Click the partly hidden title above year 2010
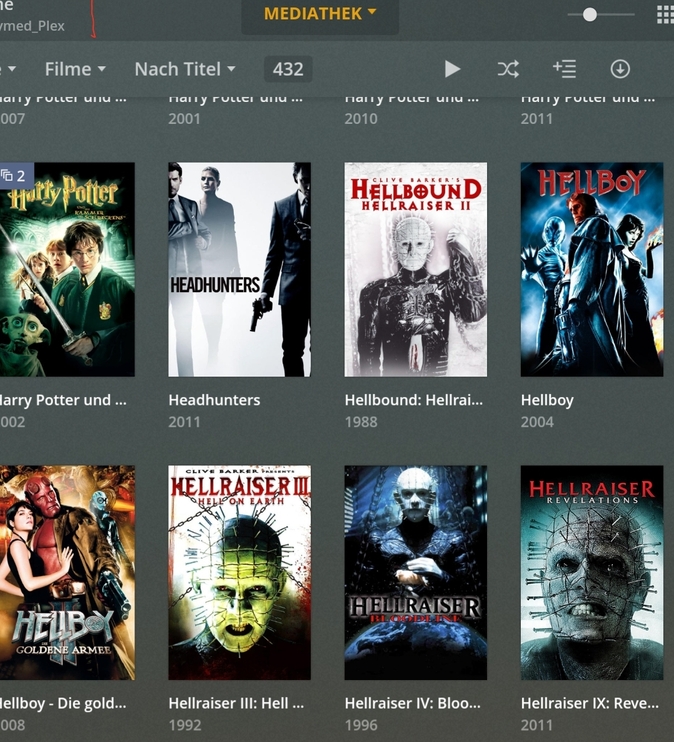 (x=412, y=100)
